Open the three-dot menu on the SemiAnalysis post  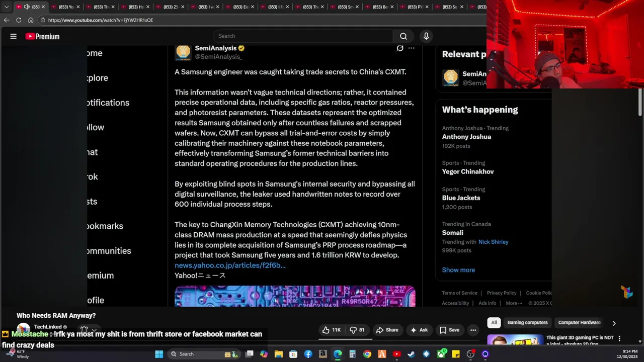click(x=412, y=48)
